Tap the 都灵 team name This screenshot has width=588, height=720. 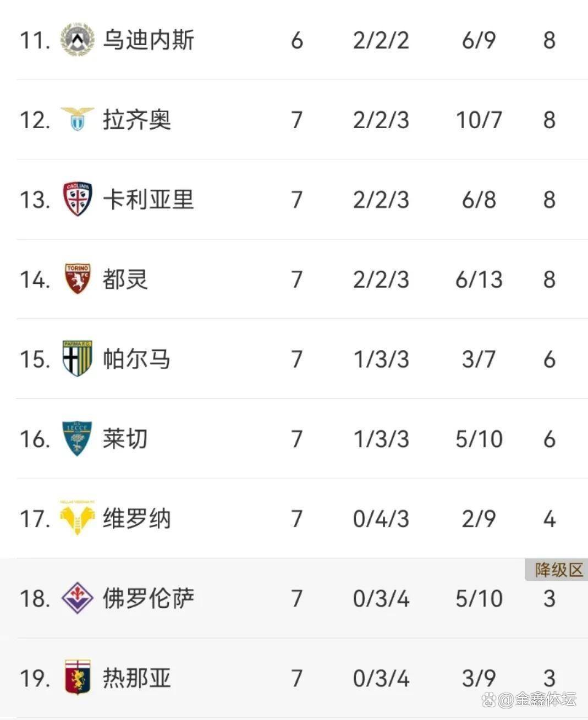[x=125, y=279]
